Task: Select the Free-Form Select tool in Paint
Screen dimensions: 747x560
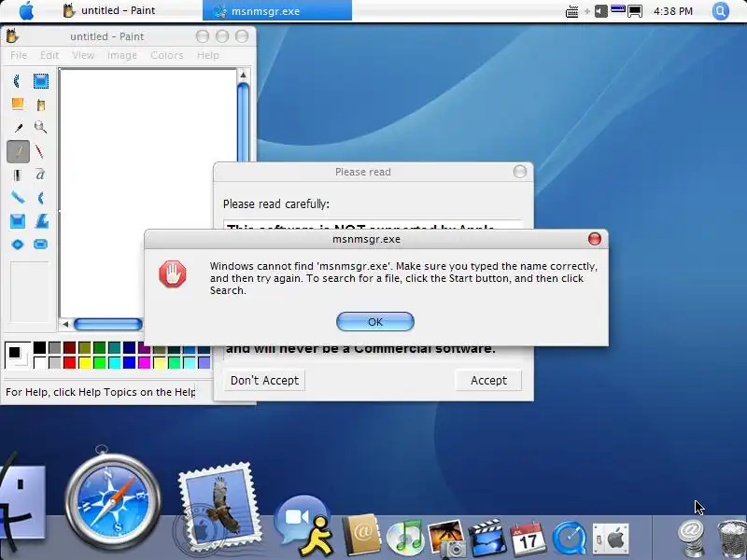Action: pyautogui.click(x=18, y=81)
